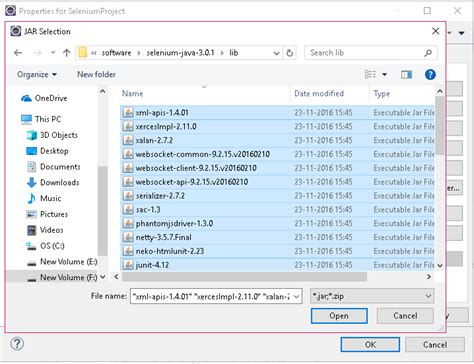474x364 pixels.
Task: Select OS (C:) drive
Action: coord(45,246)
